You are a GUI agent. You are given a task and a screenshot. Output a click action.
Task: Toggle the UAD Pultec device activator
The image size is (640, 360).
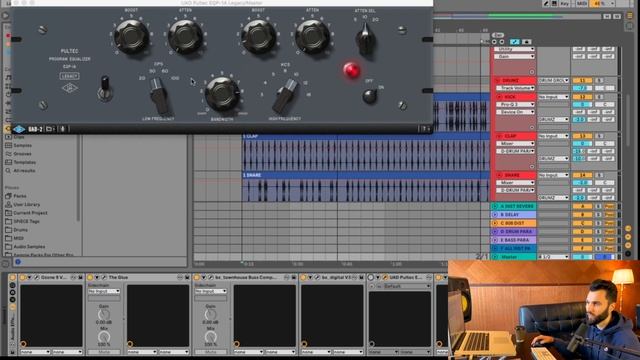pos(371,278)
